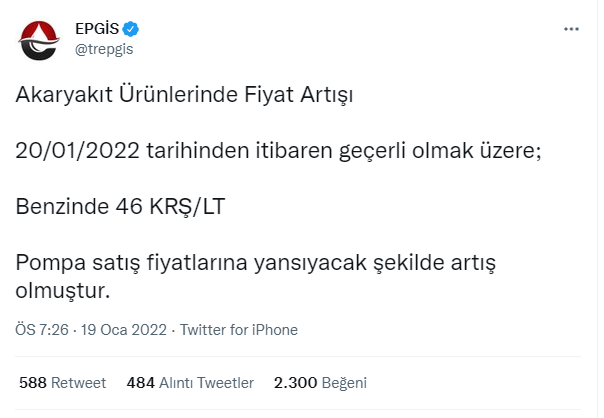Show the Alıntı Tweetler quote tweets
604x418 pixels.
click(208, 382)
